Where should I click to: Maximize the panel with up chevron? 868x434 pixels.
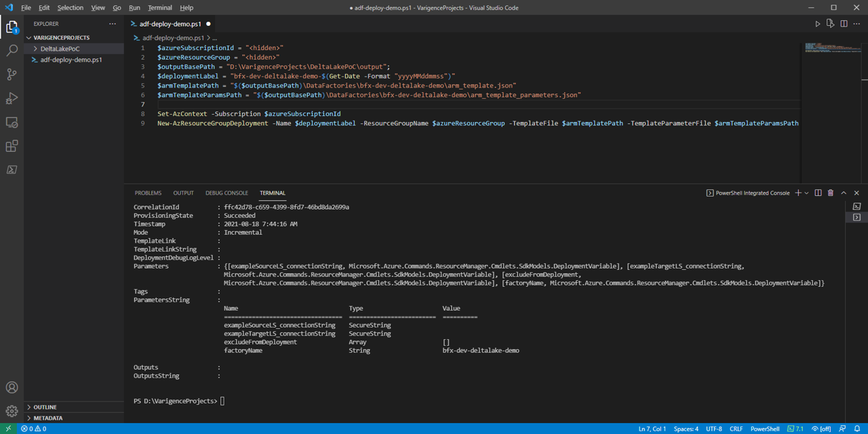click(x=844, y=193)
